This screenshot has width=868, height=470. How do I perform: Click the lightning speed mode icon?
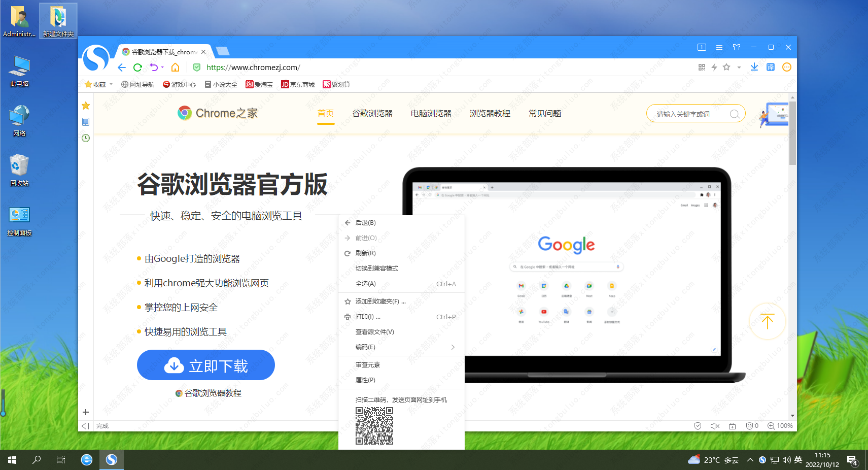coord(714,67)
